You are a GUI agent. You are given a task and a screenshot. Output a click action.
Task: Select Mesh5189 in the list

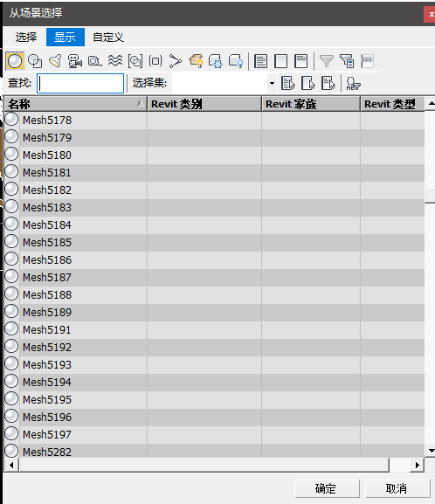(x=47, y=312)
